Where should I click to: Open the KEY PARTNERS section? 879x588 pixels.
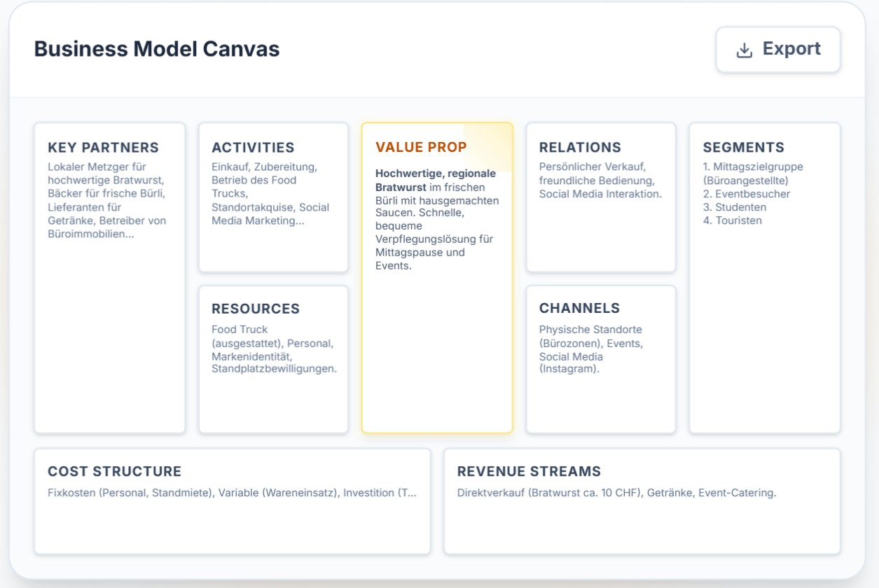tap(109, 276)
